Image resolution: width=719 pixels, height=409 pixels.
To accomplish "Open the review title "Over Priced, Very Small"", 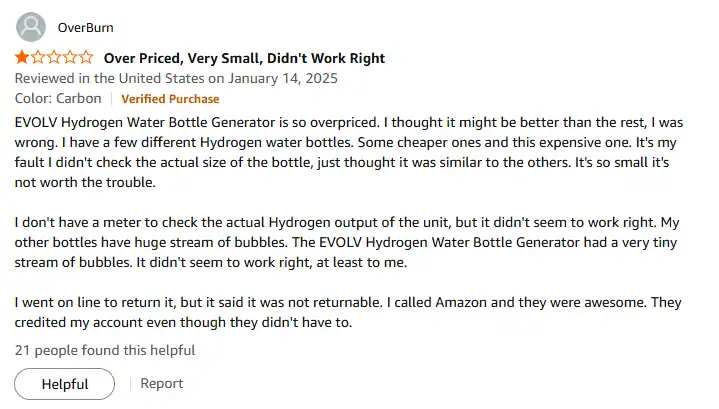I will [244, 58].
